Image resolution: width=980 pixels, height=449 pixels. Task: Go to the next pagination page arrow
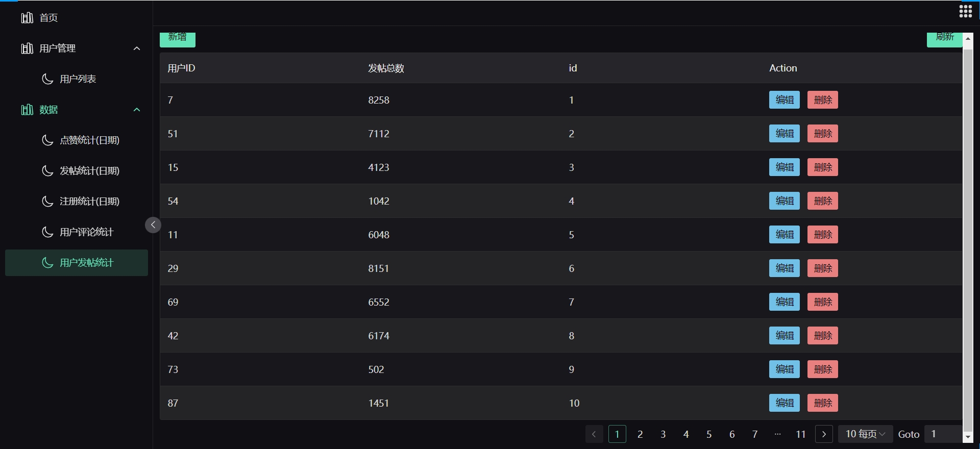(824, 434)
